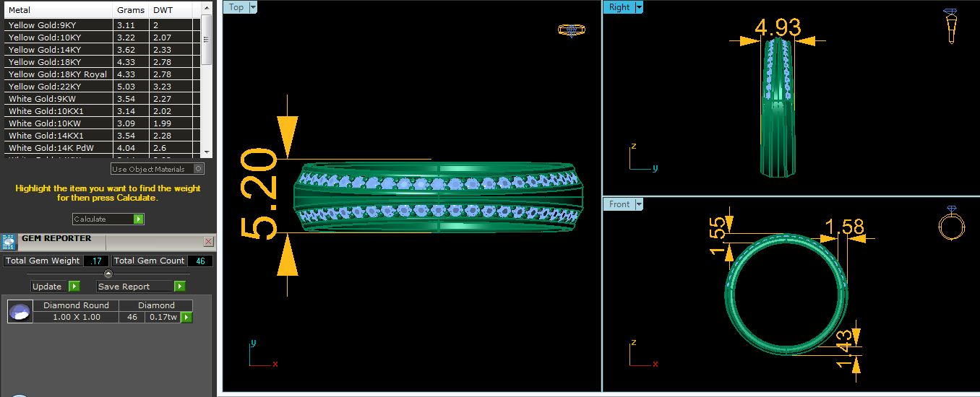Click the metal list scroll-up arrow
This screenshot has width=980, height=397.
coord(207,9)
